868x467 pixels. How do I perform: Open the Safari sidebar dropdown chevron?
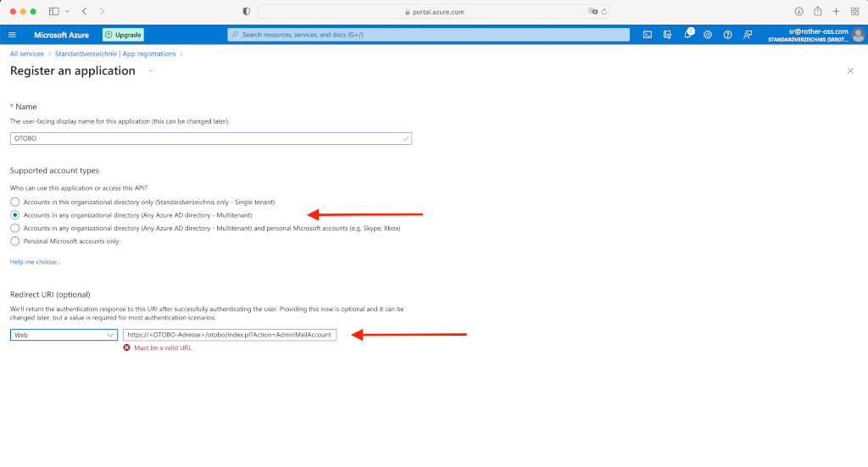67,11
